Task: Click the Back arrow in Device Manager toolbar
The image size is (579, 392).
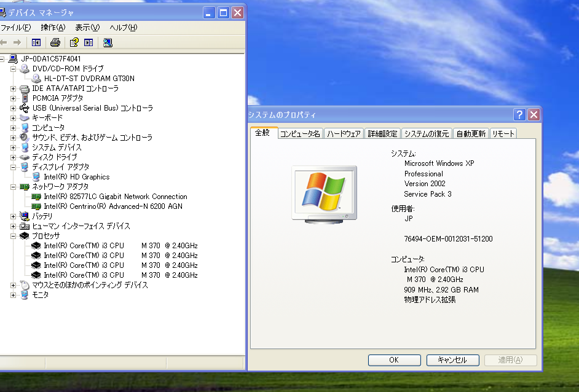Action: (4, 43)
